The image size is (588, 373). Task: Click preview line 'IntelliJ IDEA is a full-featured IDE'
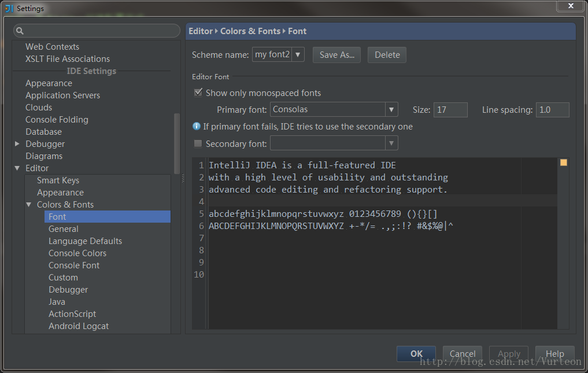302,165
